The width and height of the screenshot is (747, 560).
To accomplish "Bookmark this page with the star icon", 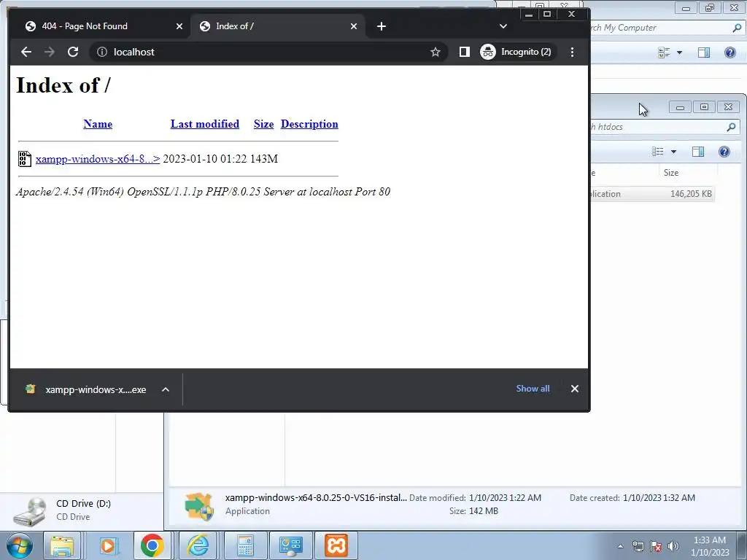I will [435, 52].
